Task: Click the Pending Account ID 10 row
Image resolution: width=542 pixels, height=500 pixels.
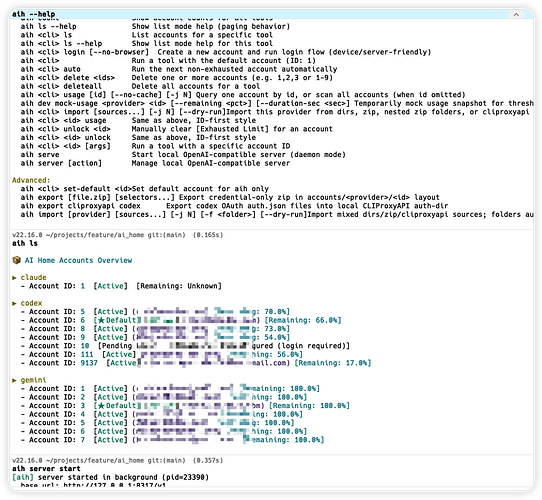Action: pos(185,346)
